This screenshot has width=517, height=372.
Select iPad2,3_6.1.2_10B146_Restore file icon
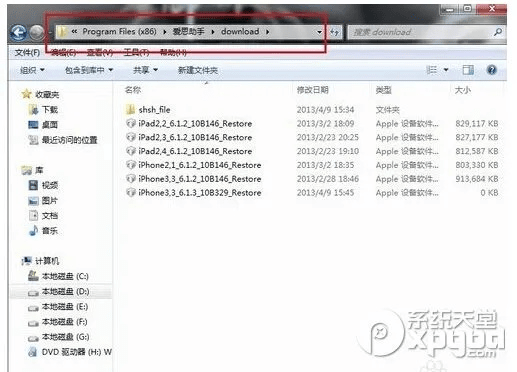tap(131, 137)
